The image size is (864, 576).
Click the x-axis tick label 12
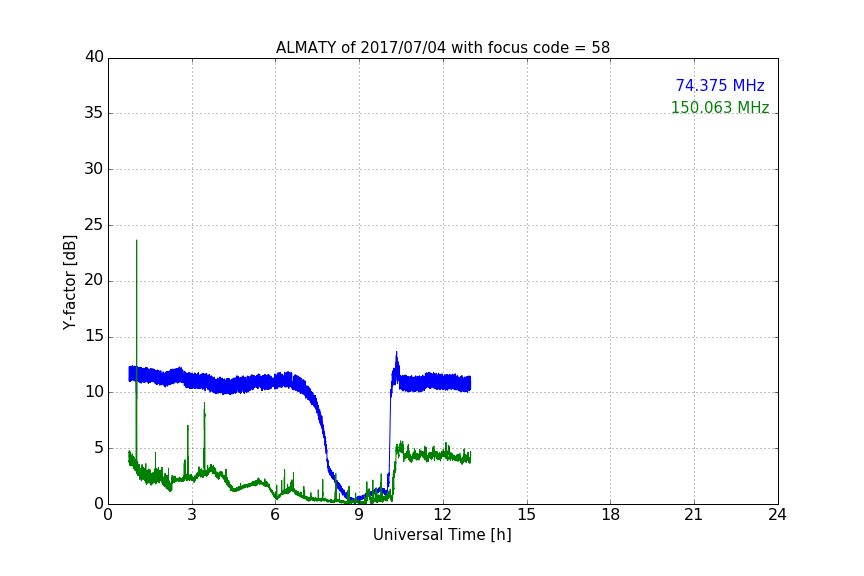coord(442,515)
